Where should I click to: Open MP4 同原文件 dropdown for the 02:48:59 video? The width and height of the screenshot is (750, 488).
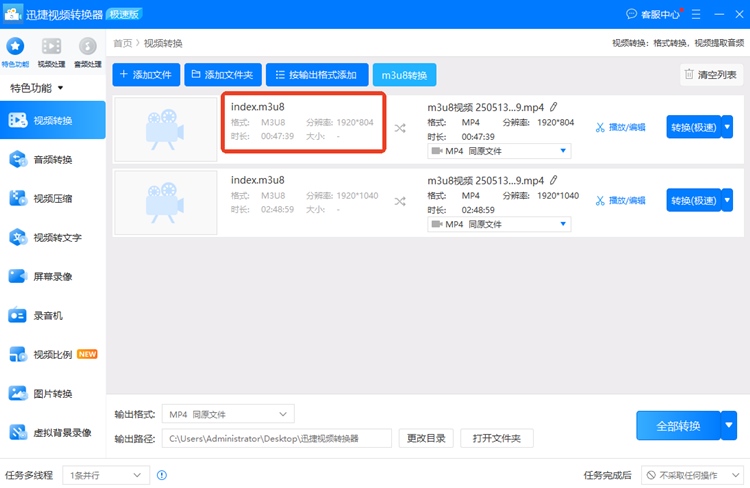click(x=499, y=224)
